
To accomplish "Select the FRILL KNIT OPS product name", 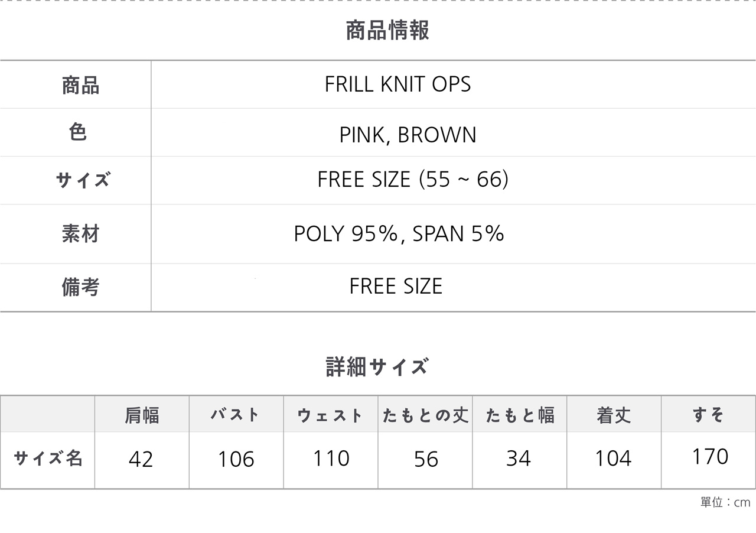I will tap(397, 84).
